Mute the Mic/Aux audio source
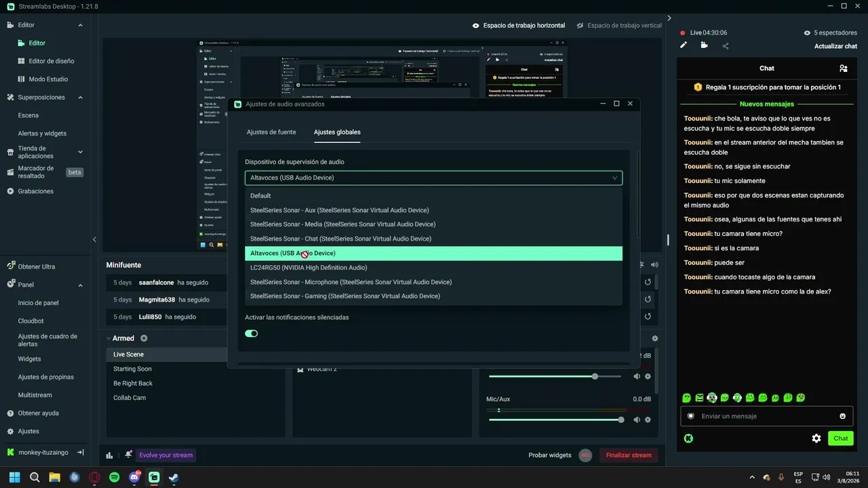868x488 pixels. point(637,420)
